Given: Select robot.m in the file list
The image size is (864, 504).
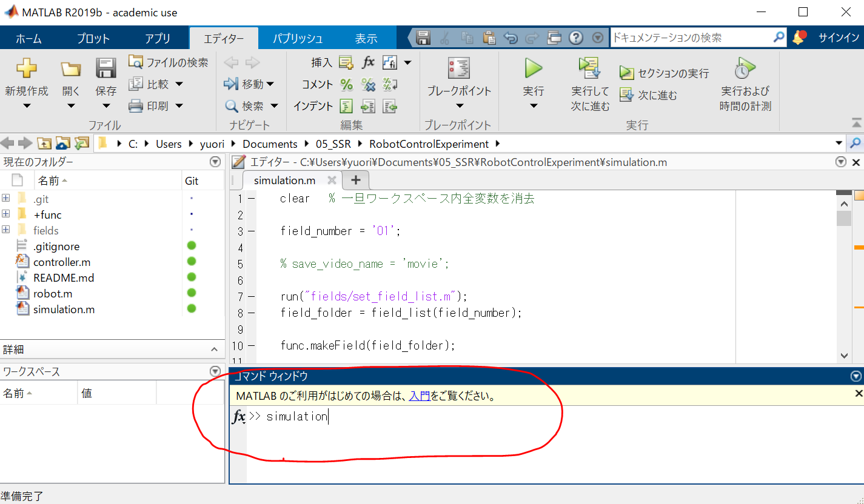Looking at the screenshot, I should [x=53, y=294].
